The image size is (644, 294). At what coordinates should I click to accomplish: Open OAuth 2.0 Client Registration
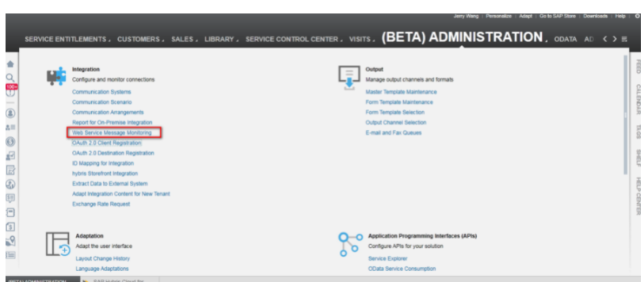107,143
